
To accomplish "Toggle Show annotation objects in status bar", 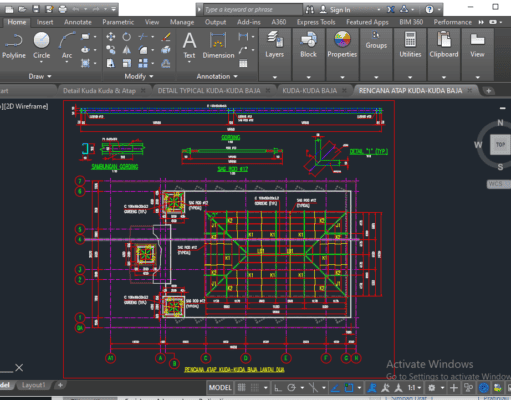I will tap(372, 387).
